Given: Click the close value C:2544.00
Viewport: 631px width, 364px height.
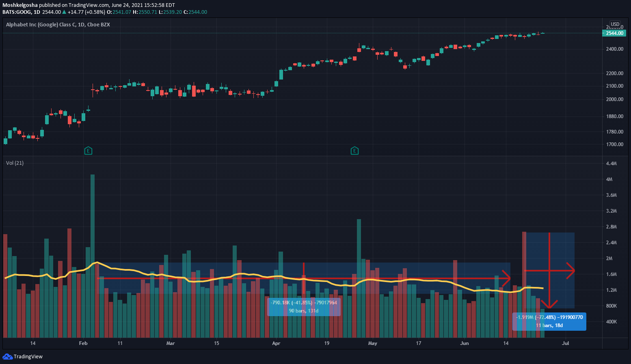Looking at the screenshot, I should (x=195, y=12).
